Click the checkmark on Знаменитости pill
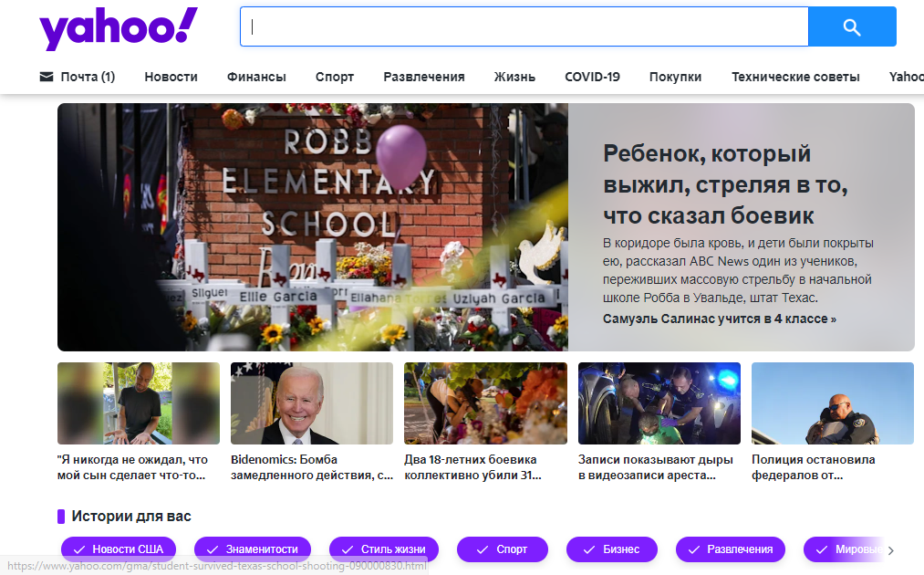Viewport: 924px width, 575px height. pyautogui.click(x=212, y=549)
